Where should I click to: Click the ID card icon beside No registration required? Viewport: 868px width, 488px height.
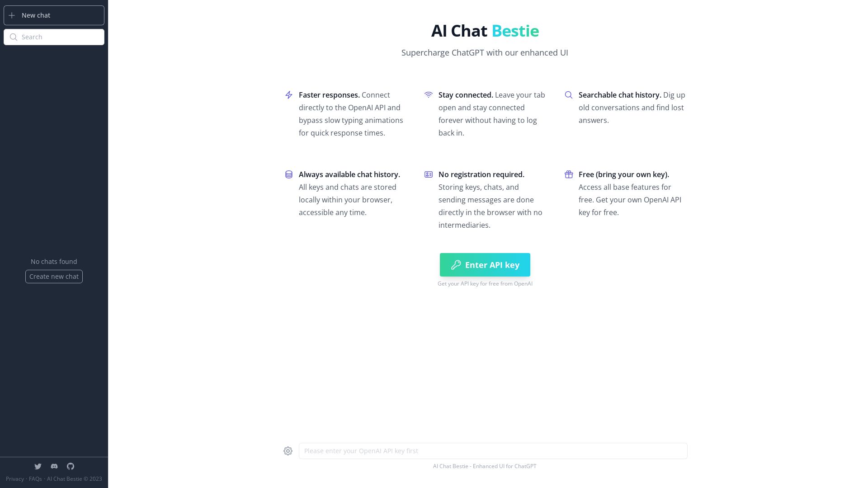429,174
